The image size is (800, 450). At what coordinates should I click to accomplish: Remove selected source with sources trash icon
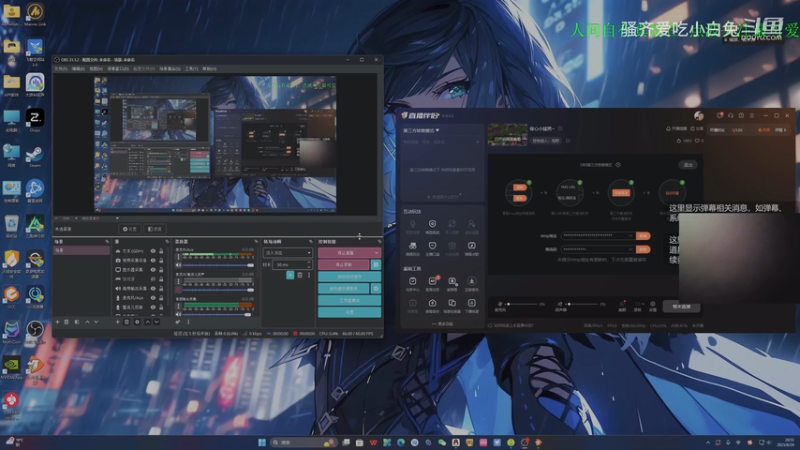127,322
